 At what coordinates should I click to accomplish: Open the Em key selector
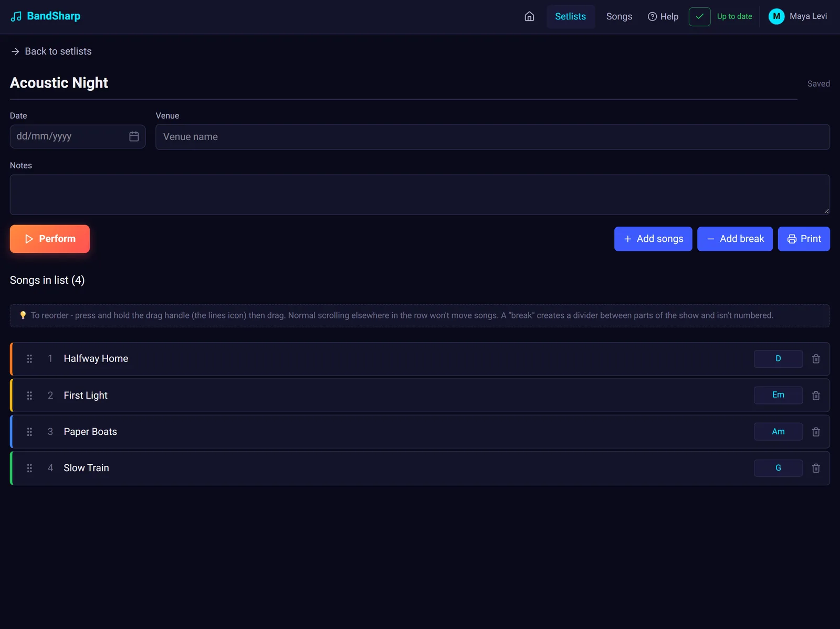pyautogui.click(x=778, y=395)
